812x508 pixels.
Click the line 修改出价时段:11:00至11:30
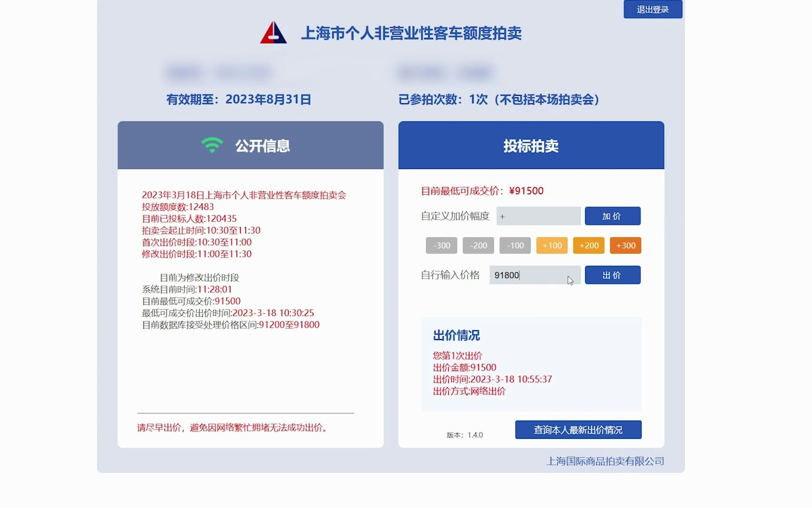[x=197, y=254]
